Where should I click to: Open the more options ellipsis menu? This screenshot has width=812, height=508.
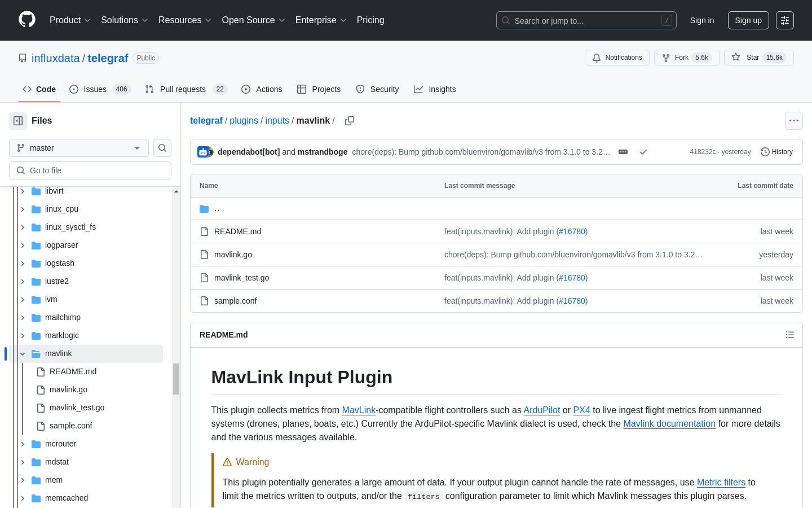pos(794,121)
